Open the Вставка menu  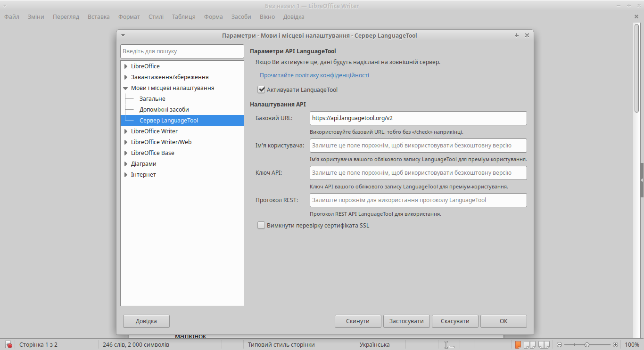click(x=99, y=17)
